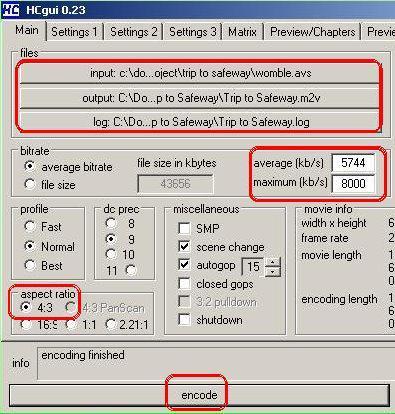
Task: Click the 'movie length' label
Action: (331, 255)
